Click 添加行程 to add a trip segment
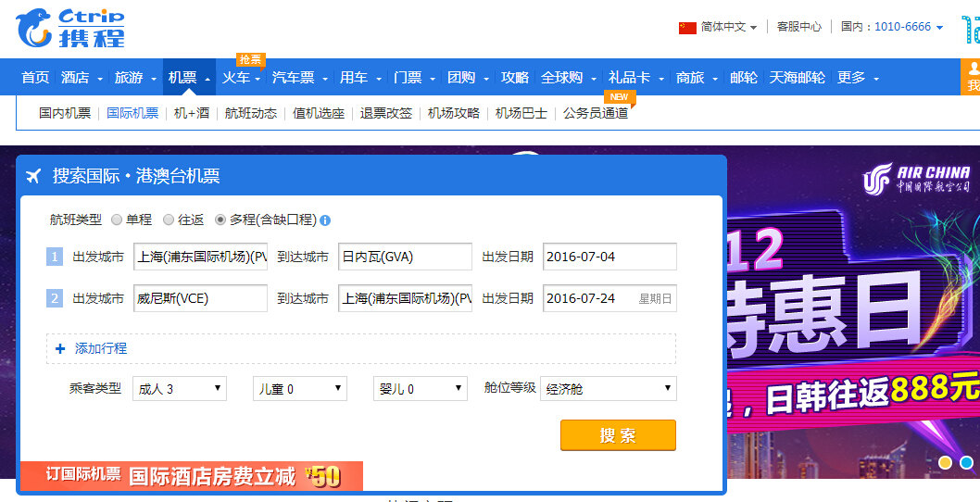The image size is (980, 502). [101, 349]
